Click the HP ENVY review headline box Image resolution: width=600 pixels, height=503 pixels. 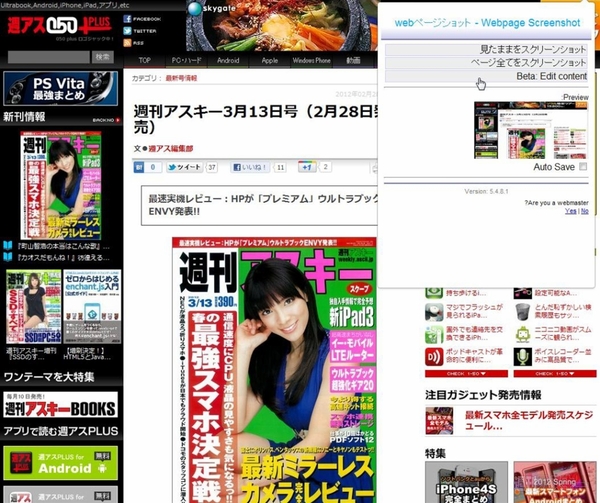259,205
